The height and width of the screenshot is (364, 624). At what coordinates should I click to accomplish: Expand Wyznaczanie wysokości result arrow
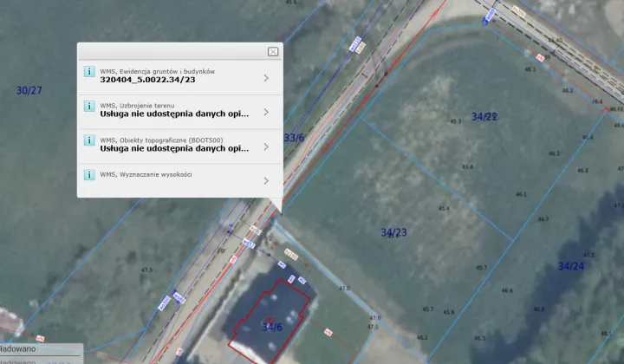[266, 181]
